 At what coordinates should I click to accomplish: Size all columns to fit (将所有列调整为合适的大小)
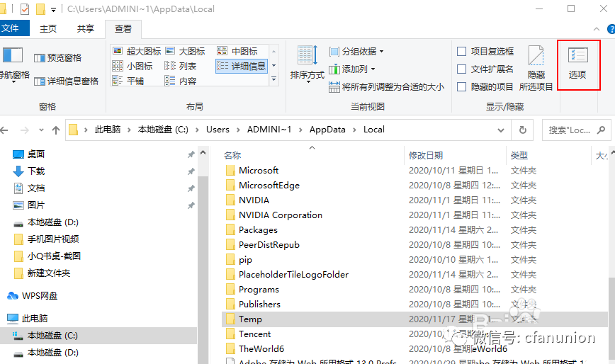coord(386,86)
